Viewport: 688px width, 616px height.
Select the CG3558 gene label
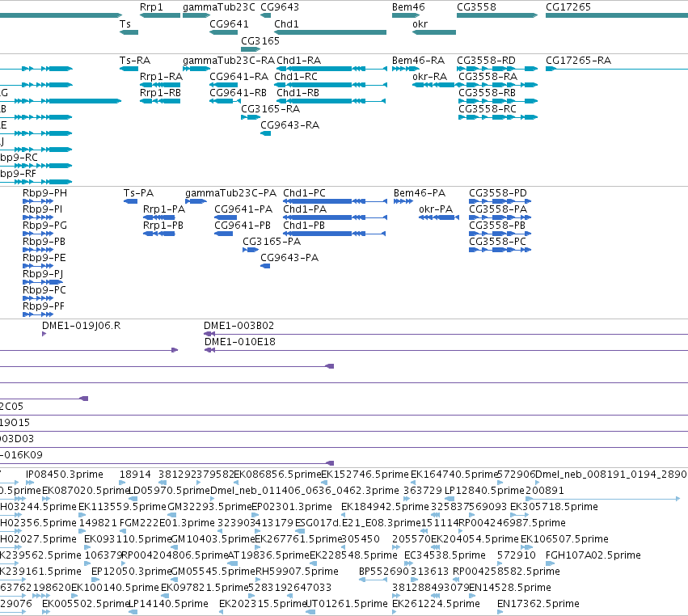pos(476,7)
